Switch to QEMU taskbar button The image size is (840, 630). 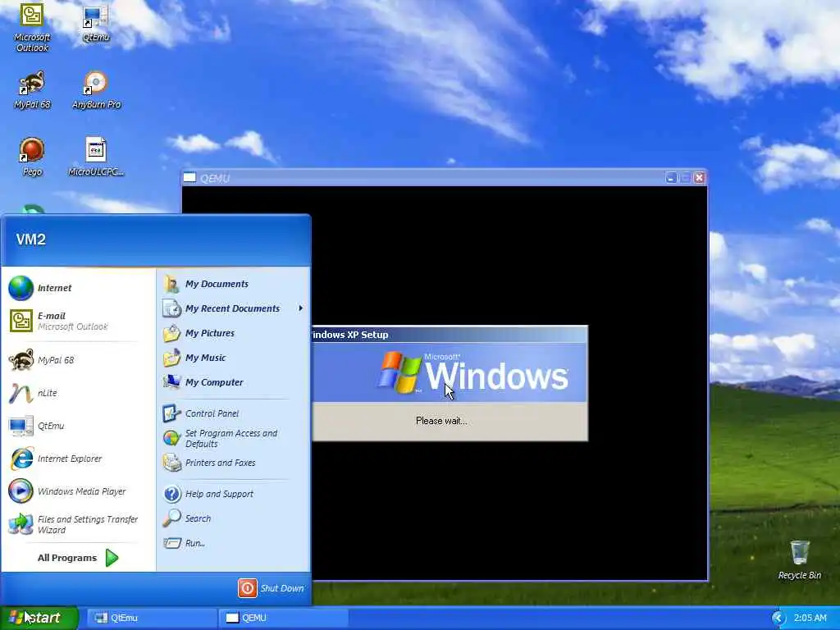283,618
